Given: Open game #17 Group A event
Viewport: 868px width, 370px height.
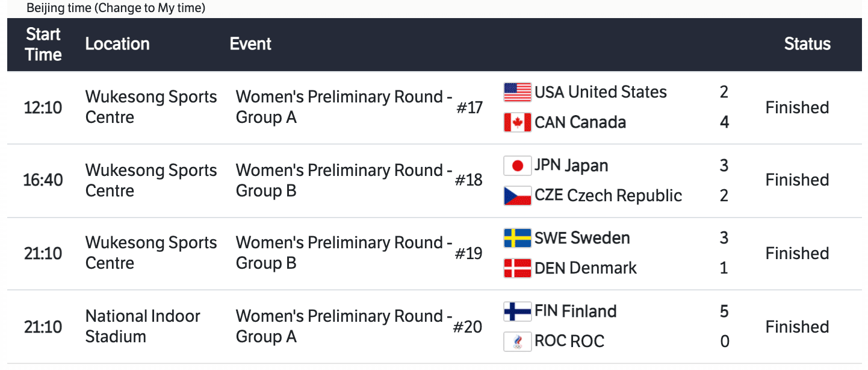Looking at the screenshot, I should coord(343,107).
